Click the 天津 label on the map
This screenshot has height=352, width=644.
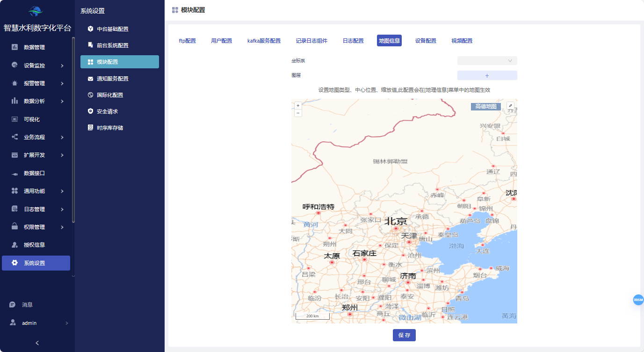409,235
